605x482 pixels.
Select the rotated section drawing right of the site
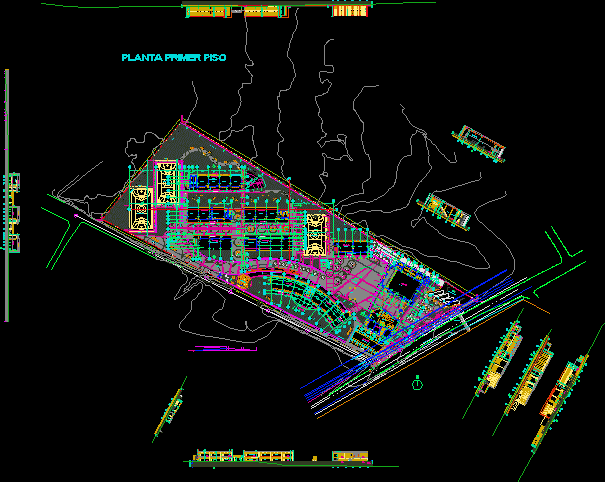[x=444, y=211]
